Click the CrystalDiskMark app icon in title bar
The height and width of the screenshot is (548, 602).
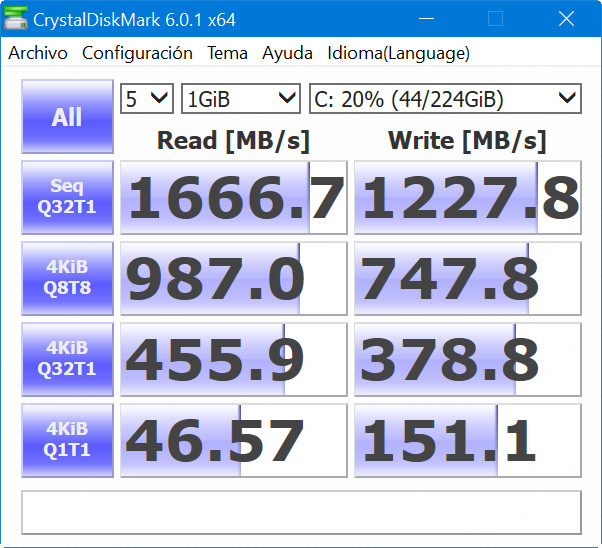(17, 19)
